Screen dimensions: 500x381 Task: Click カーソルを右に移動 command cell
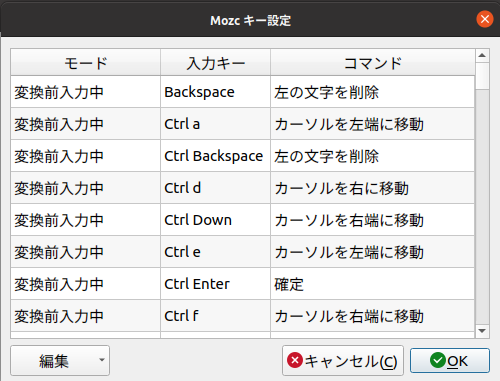coord(372,188)
